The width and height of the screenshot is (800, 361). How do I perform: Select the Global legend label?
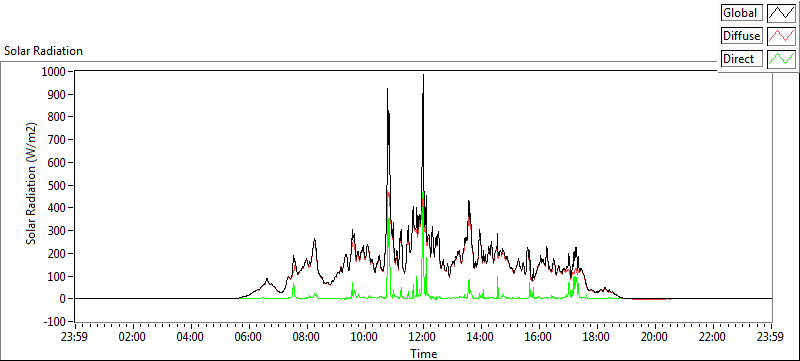tap(741, 13)
